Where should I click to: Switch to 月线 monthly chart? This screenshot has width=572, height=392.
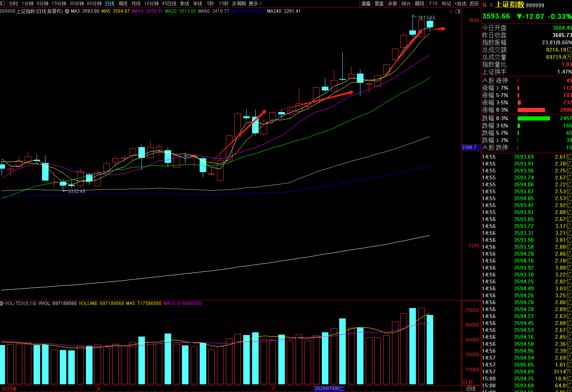point(136,3)
